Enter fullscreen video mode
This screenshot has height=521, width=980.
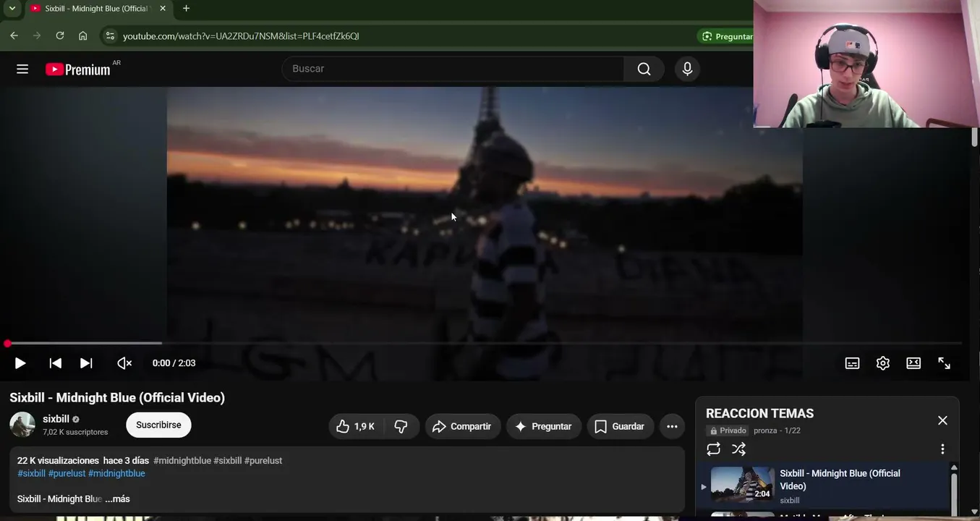[x=944, y=363]
